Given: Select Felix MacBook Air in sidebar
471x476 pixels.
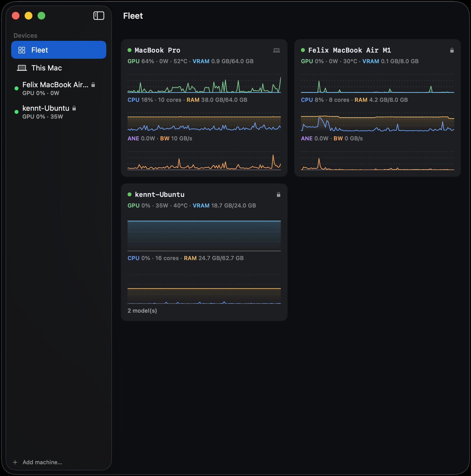Looking at the screenshot, I should click(x=59, y=88).
